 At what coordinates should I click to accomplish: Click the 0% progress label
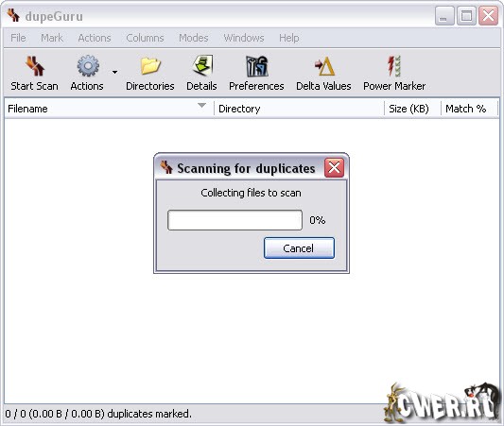[x=318, y=220]
